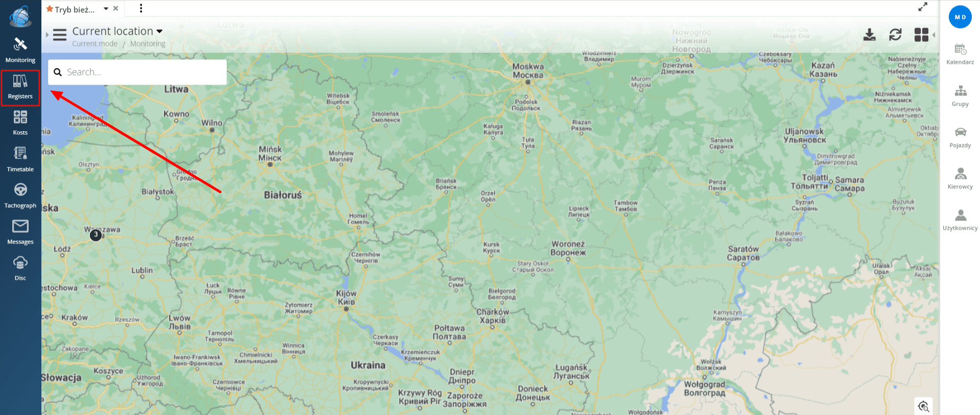Toggle fullscreen with the expand arrows icon
Image resolution: width=980 pixels, height=415 pixels.
(923, 7)
